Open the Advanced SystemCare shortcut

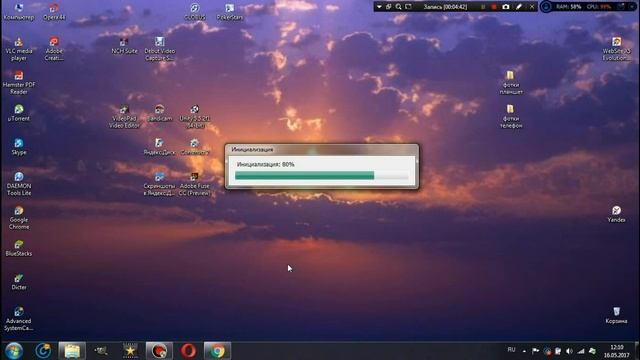click(x=19, y=319)
